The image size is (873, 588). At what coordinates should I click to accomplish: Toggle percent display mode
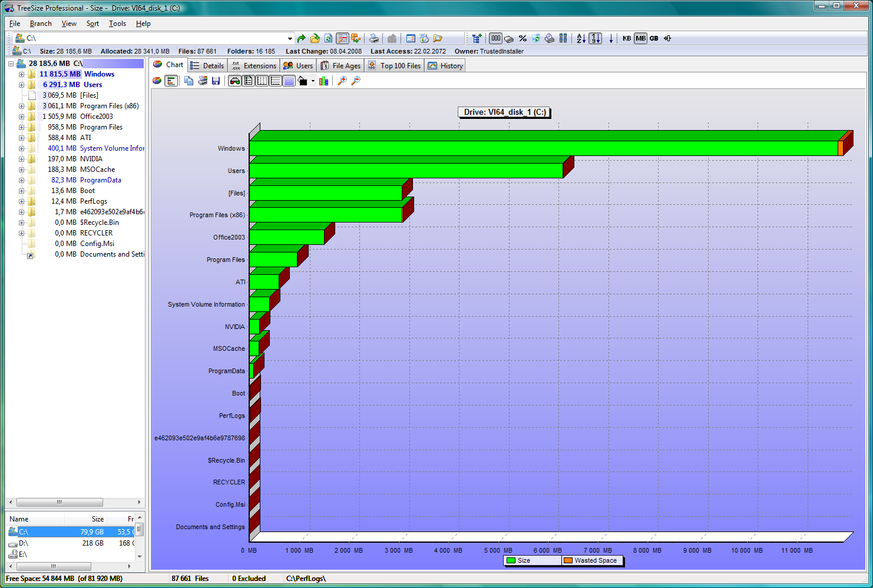pos(523,38)
